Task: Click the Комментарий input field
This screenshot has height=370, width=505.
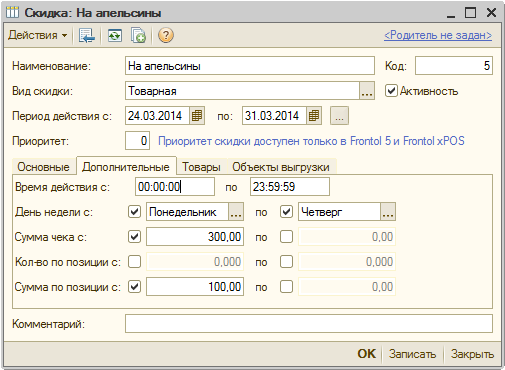Action: pos(309,324)
